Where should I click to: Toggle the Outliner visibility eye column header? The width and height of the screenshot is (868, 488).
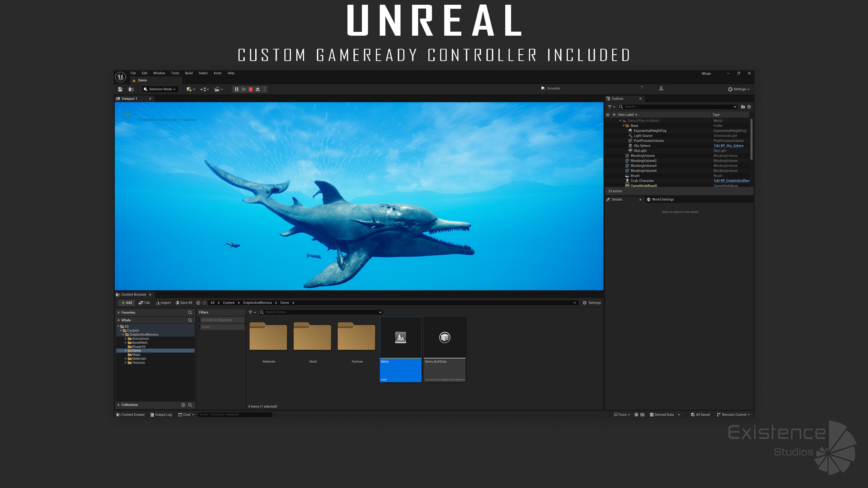tap(608, 115)
